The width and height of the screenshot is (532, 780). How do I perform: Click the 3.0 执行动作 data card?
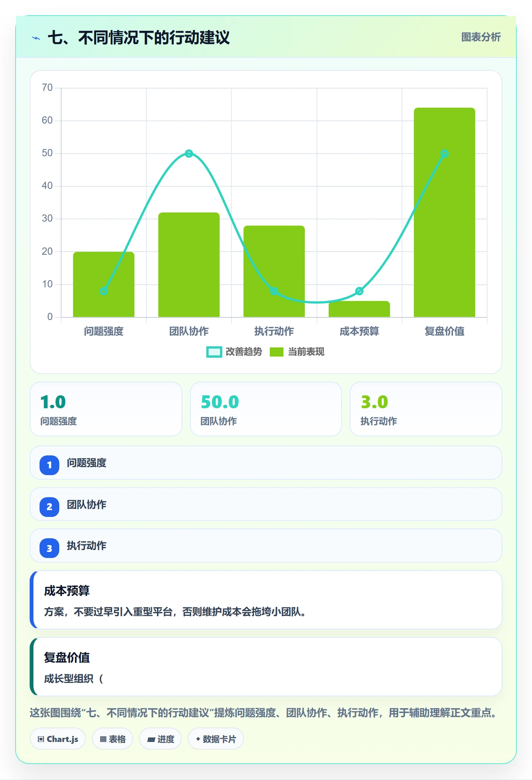[426, 409]
